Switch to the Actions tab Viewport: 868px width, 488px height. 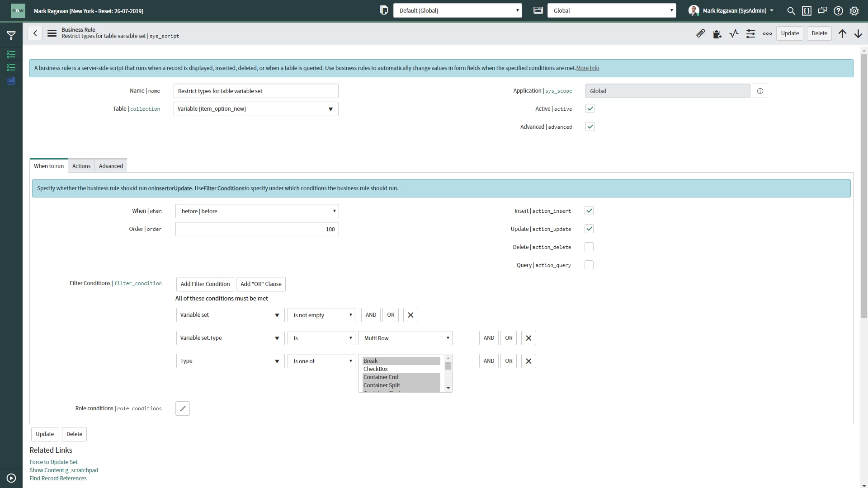[x=81, y=166]
